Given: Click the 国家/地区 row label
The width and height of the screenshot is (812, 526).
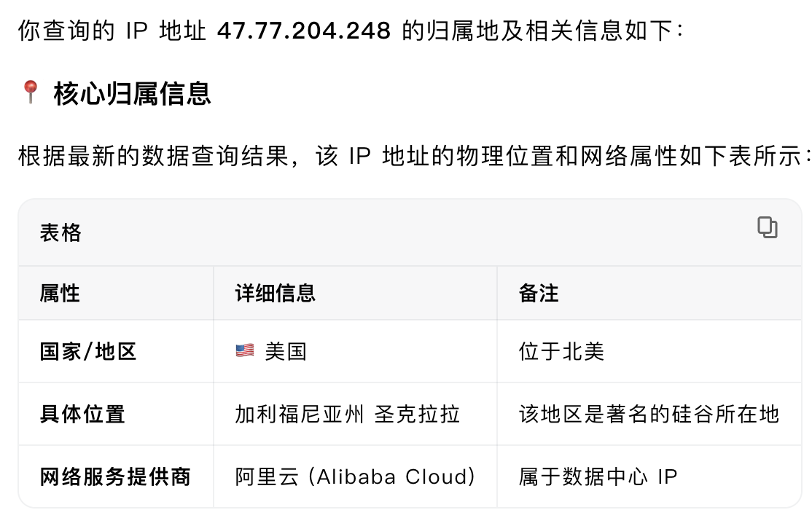Looking at the screenshot, I should (x=88, y=352).
